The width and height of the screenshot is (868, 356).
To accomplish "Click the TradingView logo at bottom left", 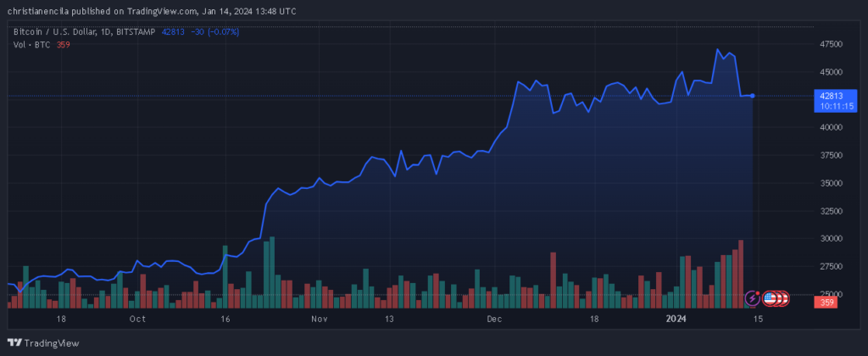I will tap(43, 343).
